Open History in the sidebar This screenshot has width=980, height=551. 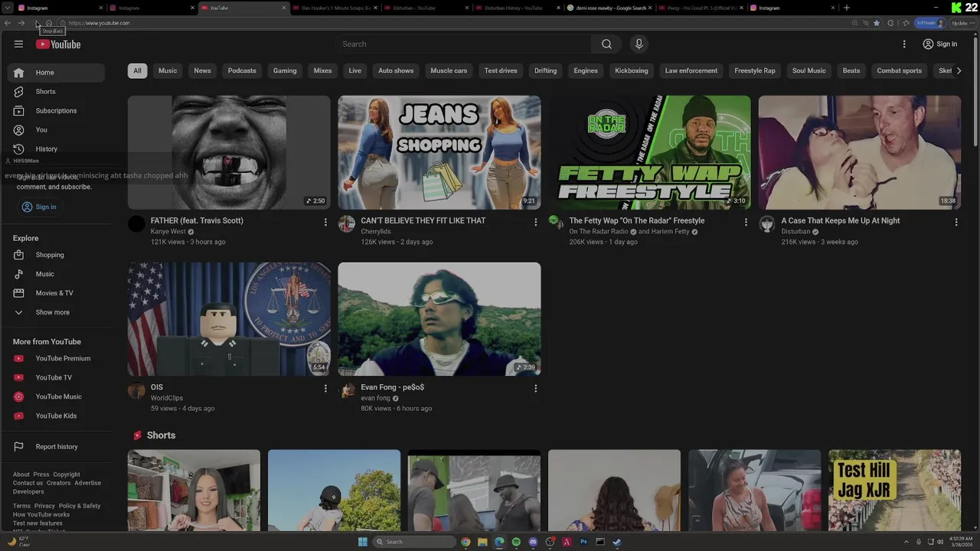point(56,149)
